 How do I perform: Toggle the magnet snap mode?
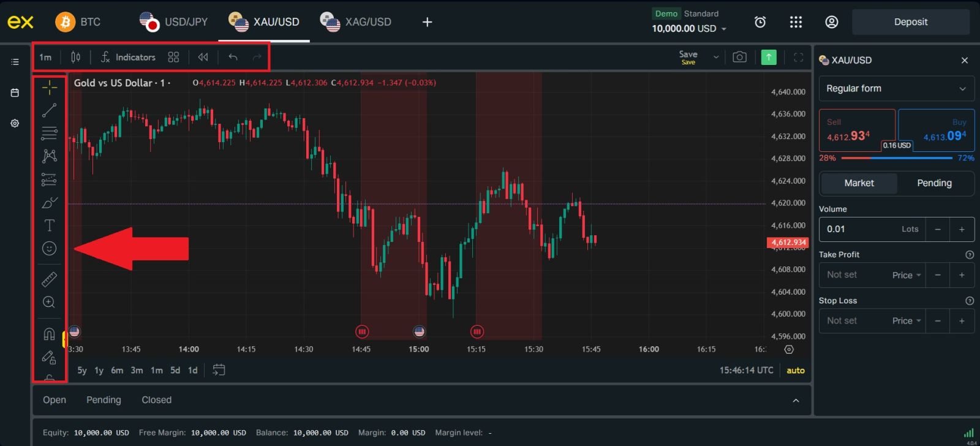coord(49,334)
